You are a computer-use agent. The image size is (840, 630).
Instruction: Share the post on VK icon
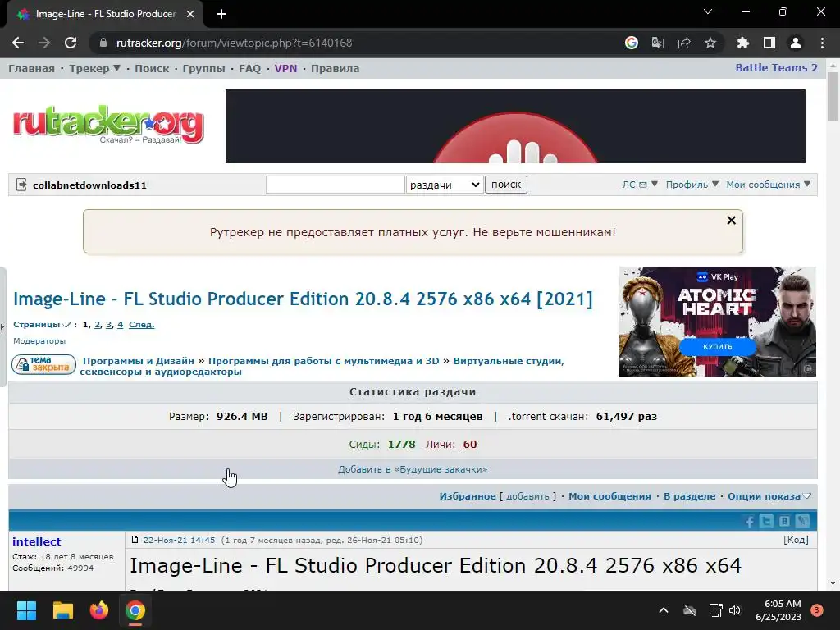(x=784, y=521)
